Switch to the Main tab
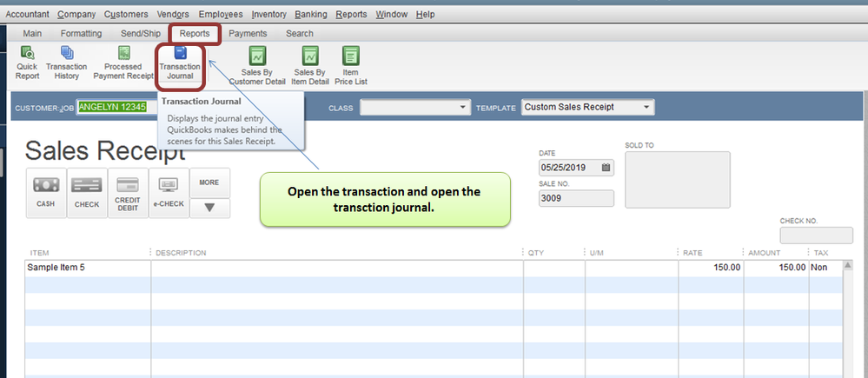 (32, 34)
